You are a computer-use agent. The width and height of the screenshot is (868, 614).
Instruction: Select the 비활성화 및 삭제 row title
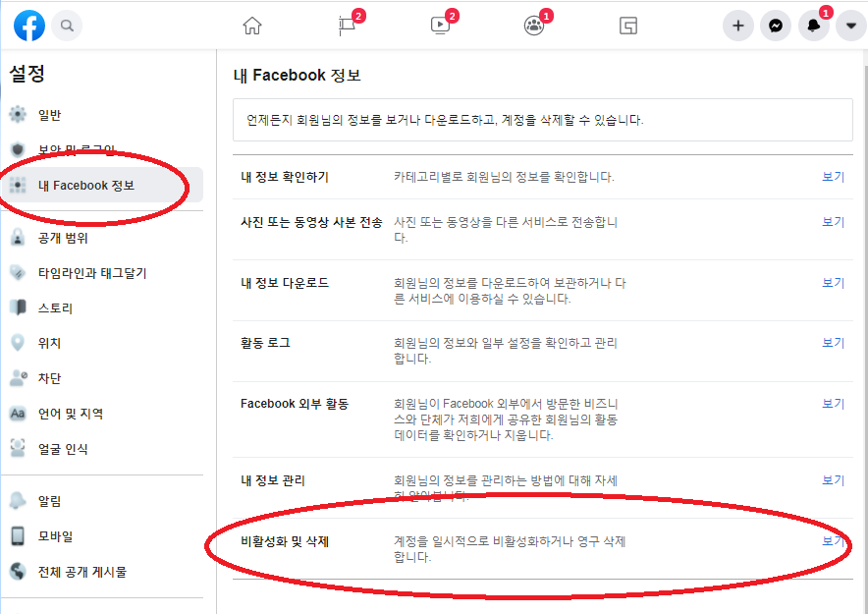pyautogui.click(x=285, y=541)
